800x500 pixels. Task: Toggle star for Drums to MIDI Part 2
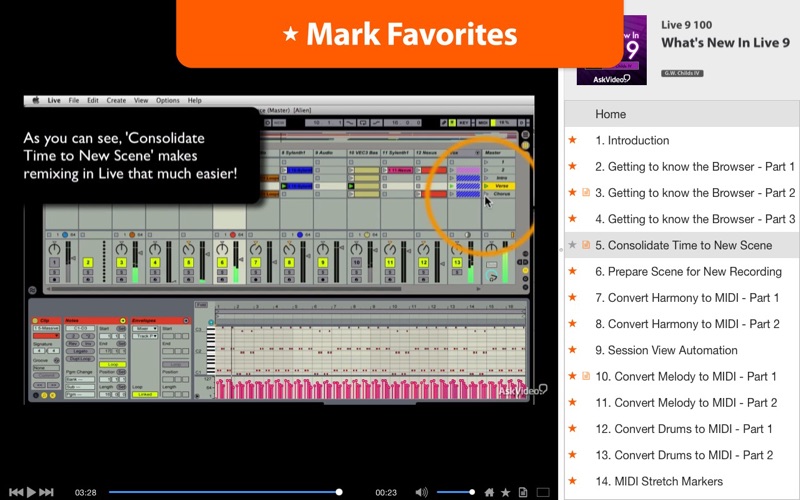coord(573,455)
